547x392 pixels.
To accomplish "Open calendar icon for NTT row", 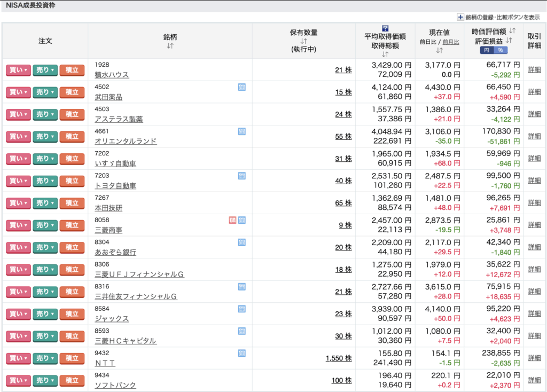I will tap(242, 354).
